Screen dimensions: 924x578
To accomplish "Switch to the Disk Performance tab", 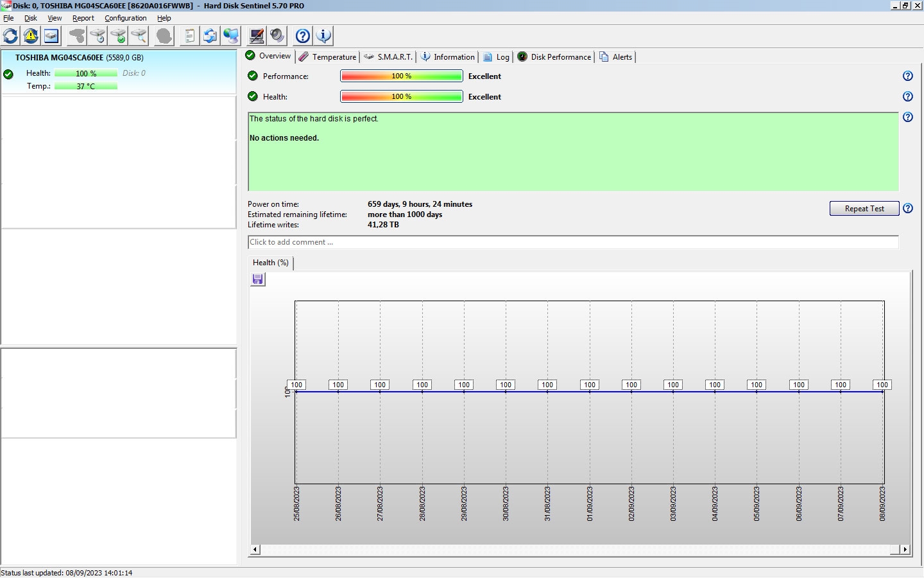I will click(554, 57).
